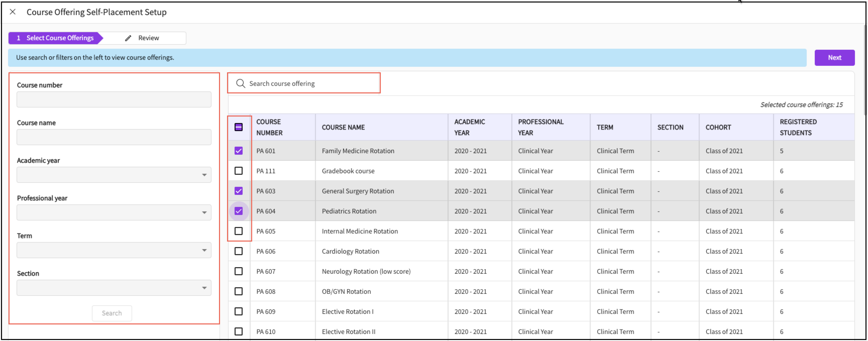This screenshot has height=341, width=868.
Task: Select the Select Course Offerings step
Action: [x=56, y=38]
